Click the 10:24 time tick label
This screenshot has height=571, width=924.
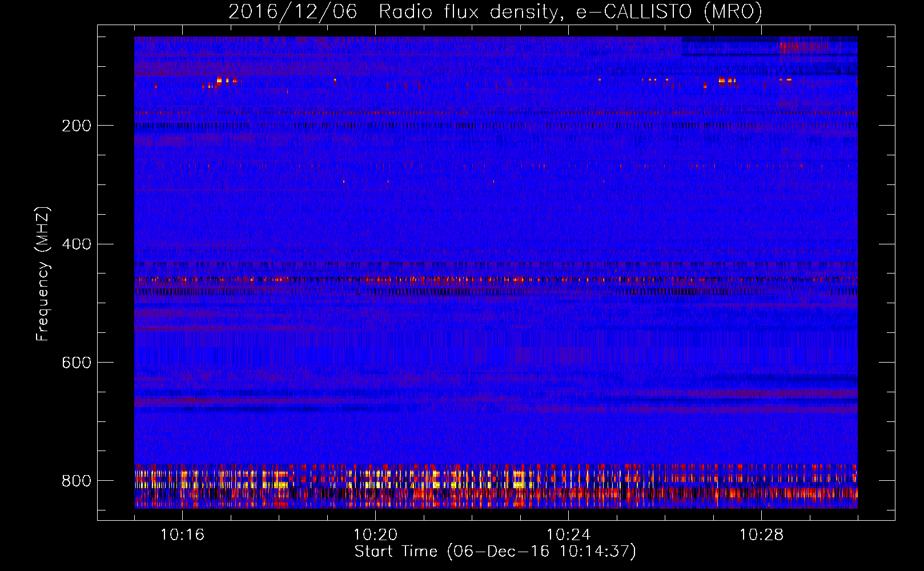(568, 535)
